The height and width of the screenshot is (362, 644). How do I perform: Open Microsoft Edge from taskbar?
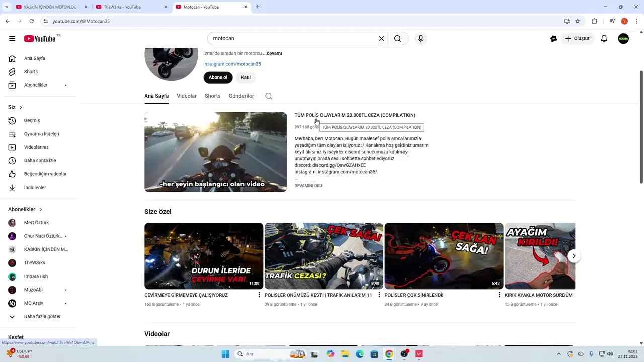tap(360, 354)
